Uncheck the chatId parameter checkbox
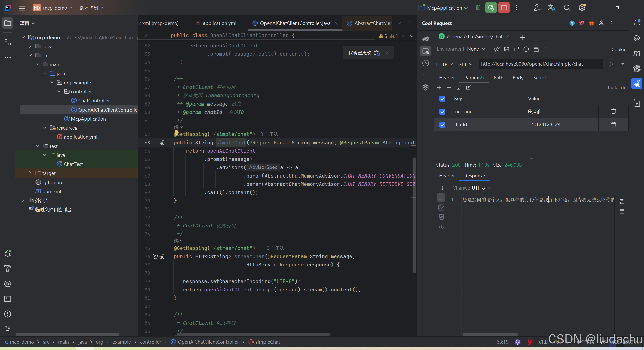This screenshot has width=644, height=350. [x=442, y=124]
